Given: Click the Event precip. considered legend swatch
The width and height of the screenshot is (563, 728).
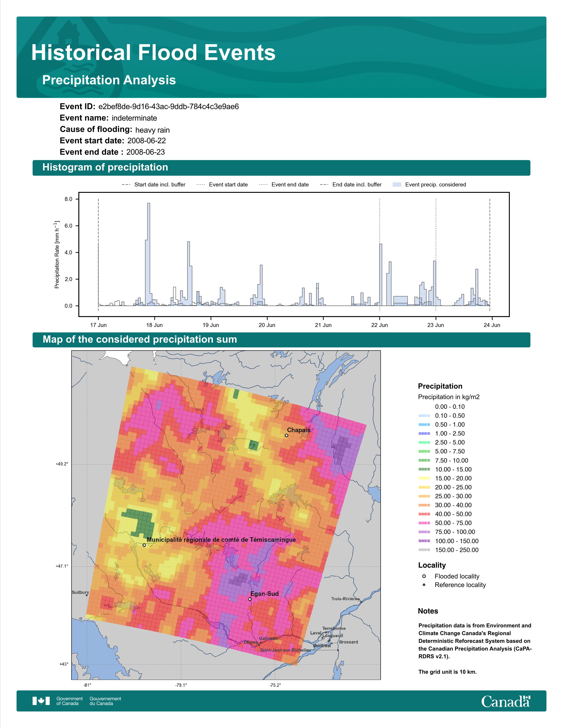Looking at the screenshot, I should pos(397,185).
